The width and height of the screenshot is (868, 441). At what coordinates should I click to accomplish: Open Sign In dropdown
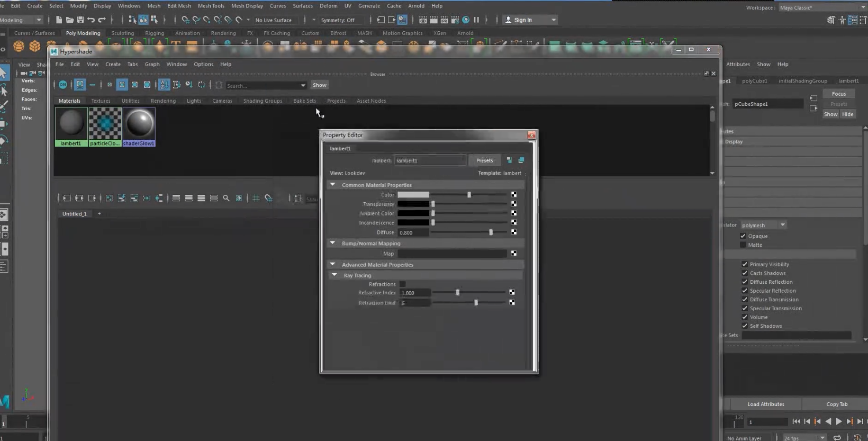(x=530, y=20)
